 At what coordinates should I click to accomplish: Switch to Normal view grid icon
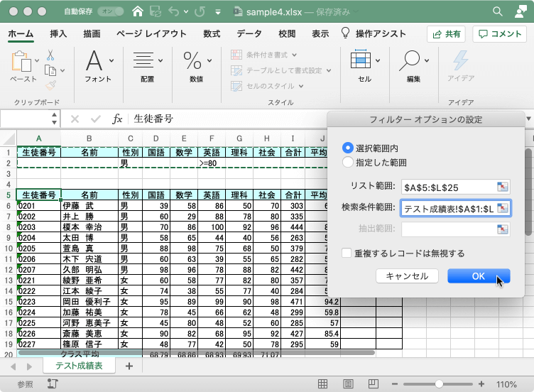[323, 384]
